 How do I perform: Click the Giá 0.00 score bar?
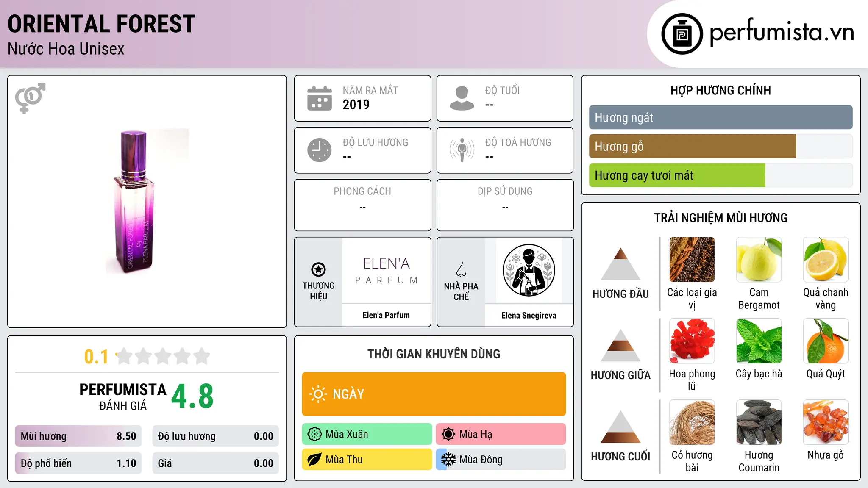(215, 463)
